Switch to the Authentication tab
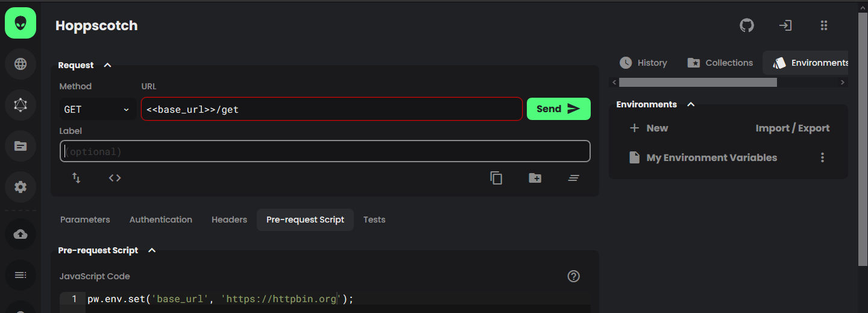868x313 pixels. tap(161, 220)
